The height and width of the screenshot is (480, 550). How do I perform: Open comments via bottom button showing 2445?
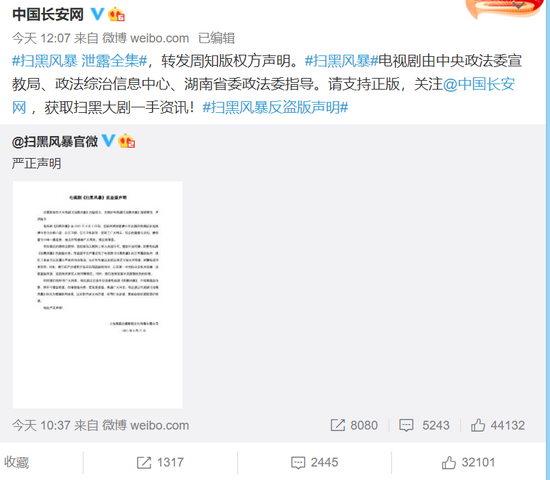[x=314, y=462]
